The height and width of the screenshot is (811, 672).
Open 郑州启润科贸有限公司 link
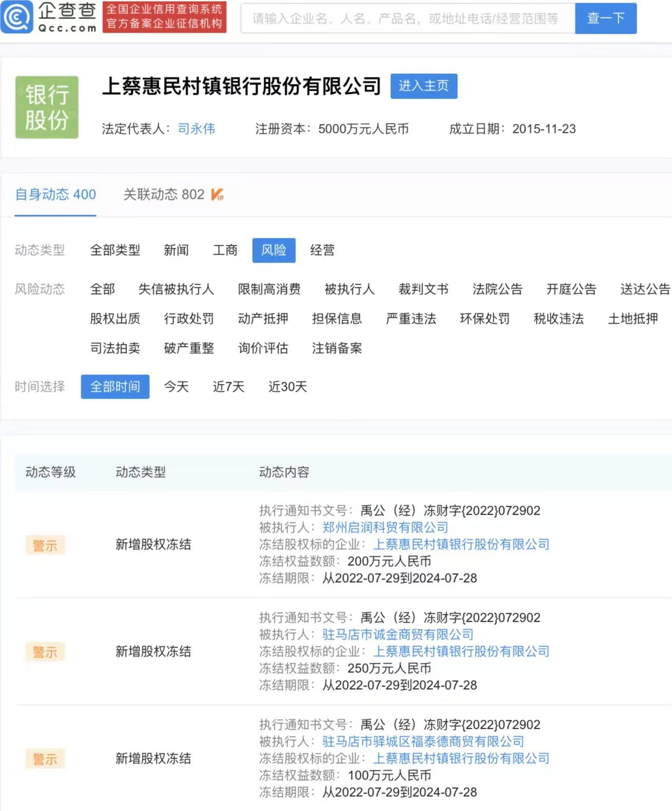385,527
